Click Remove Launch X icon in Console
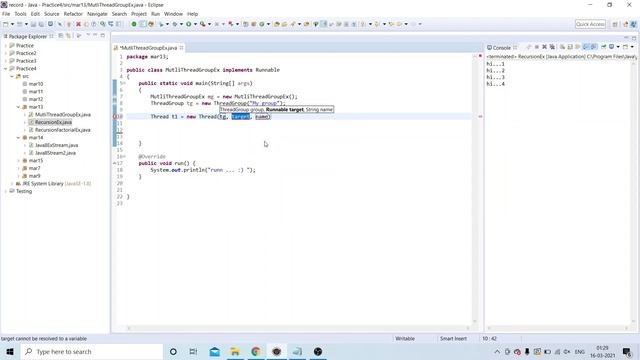Screen dimensions: 640x360 [544, 47]
